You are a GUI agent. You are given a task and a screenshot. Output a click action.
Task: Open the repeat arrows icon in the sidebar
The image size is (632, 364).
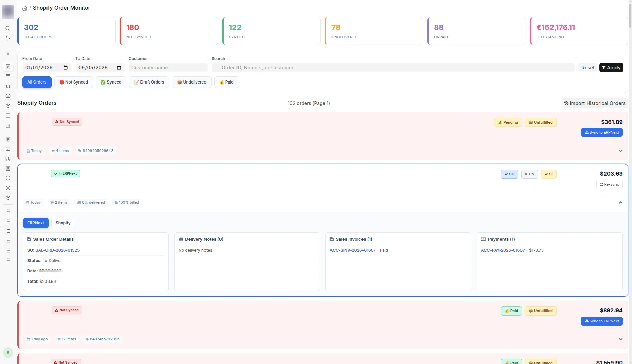pyautogui.click(x=8, y=86)
